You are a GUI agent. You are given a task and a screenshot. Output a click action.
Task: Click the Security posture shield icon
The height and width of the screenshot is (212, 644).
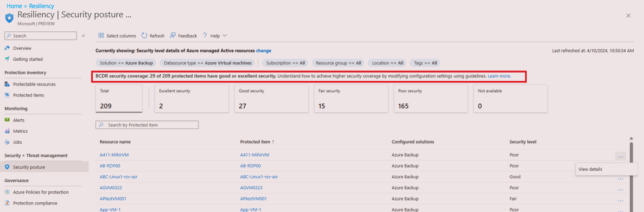pos(8,167)
